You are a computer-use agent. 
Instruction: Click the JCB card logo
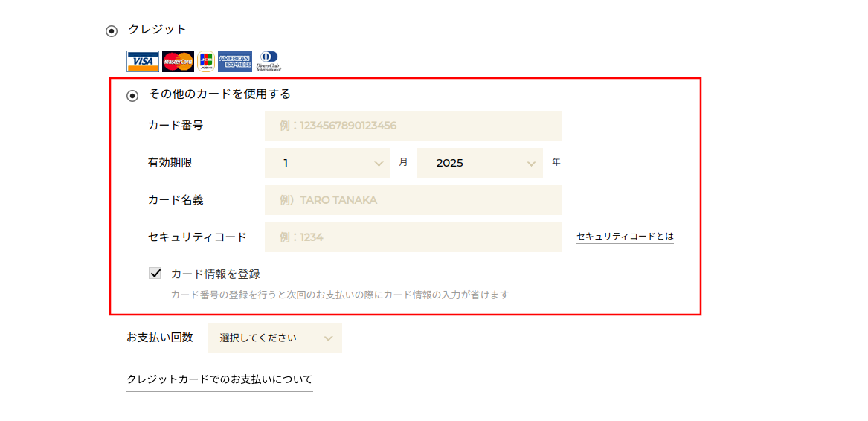[x=206, y=62]
